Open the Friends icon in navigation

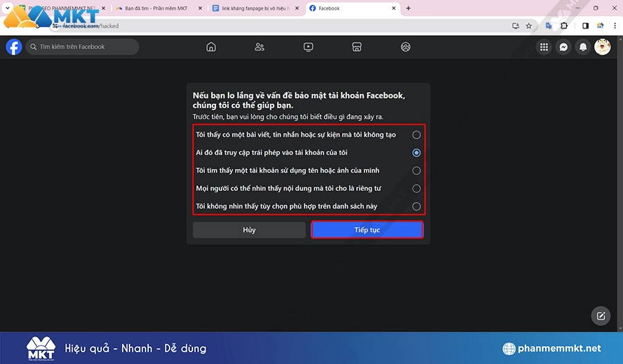coord(260,47)
